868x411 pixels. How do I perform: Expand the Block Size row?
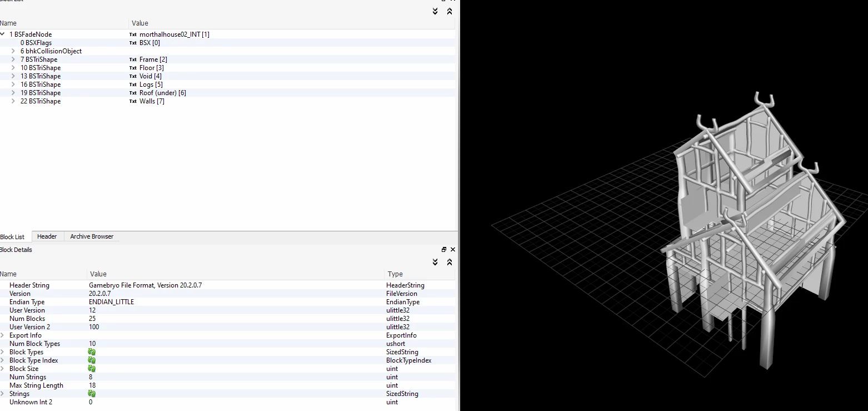pyautogui.click(x=3, y=369)
